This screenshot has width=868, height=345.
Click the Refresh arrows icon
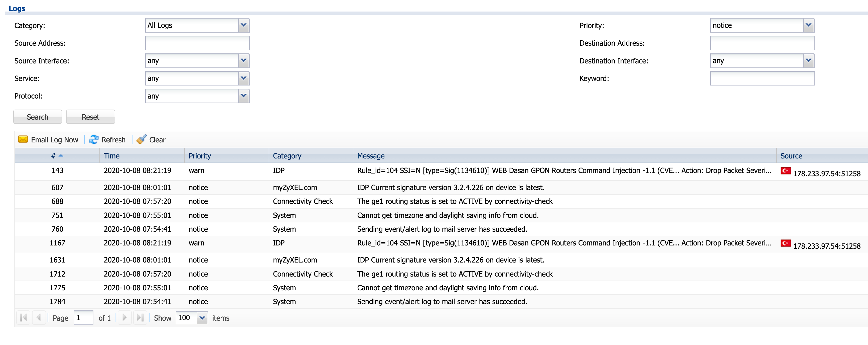click(94, 139)
